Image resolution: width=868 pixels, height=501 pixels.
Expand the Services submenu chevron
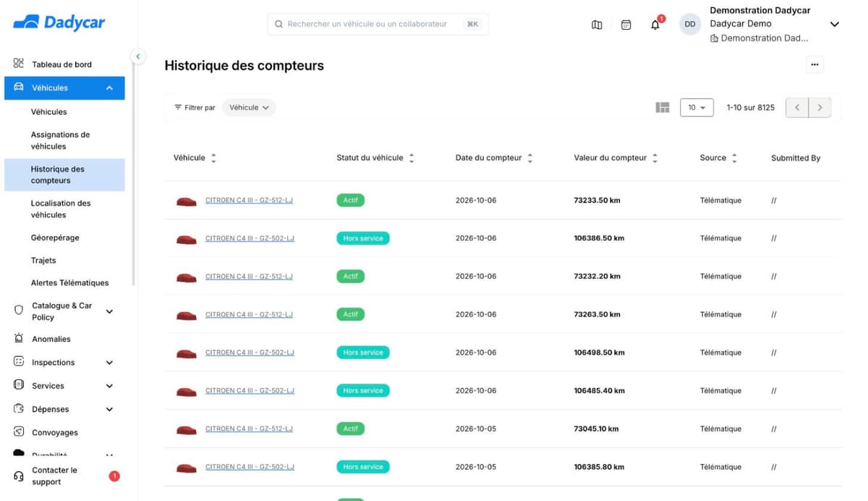click(109, 386)
